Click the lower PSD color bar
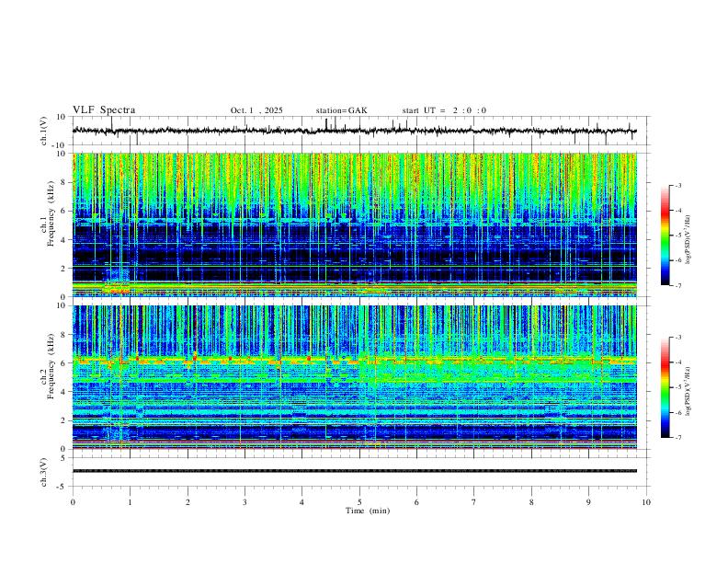This screenshot has height=563, width=728. 665,387
